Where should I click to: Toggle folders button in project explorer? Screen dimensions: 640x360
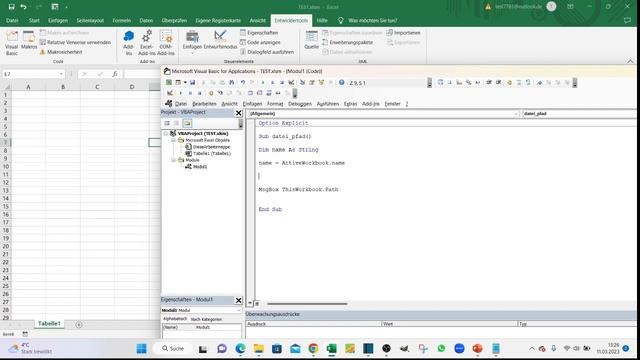[187, 123]
